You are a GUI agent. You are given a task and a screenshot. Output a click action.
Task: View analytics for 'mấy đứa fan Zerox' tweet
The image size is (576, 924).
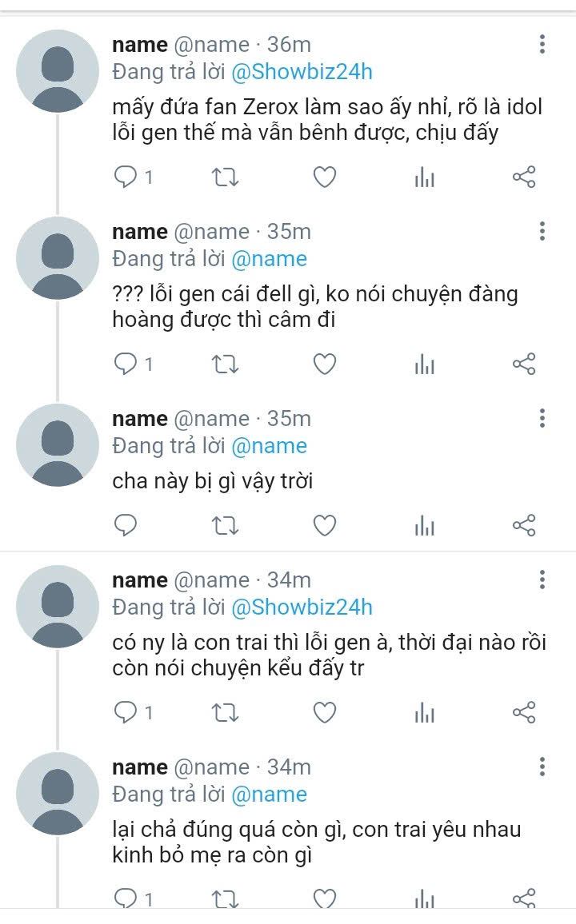click(424, 177)
